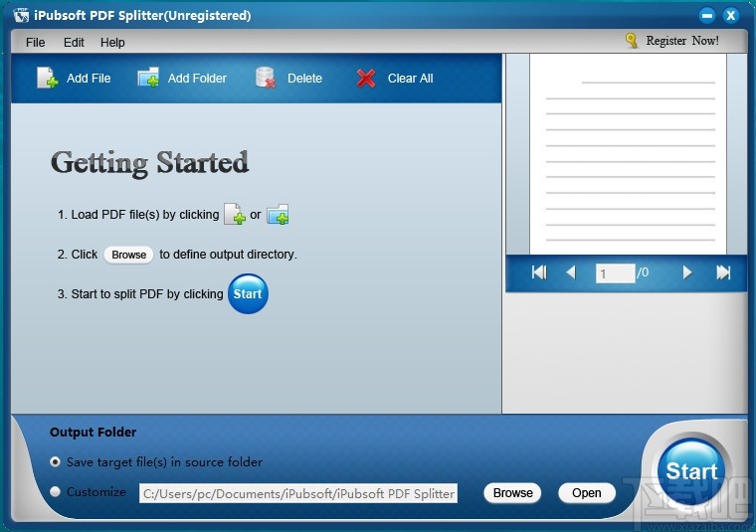Click the golden key register icon

pos(631,40)
